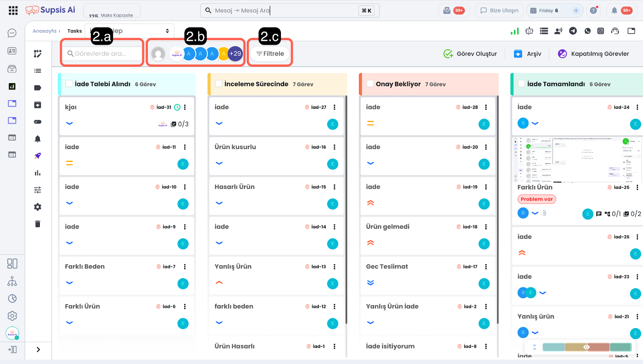Screen dimensions: 643x364
Task: Open the trash icon in task sidebar
Action: 37,224
